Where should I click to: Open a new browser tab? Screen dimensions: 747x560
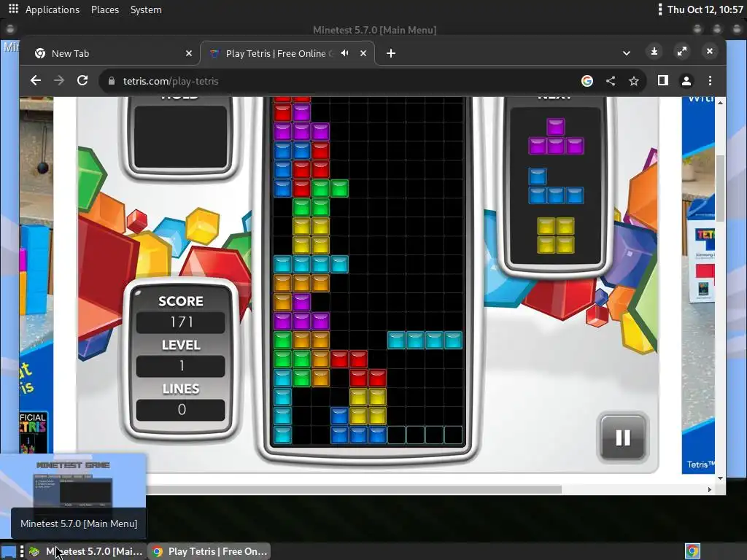click(391, 53)
